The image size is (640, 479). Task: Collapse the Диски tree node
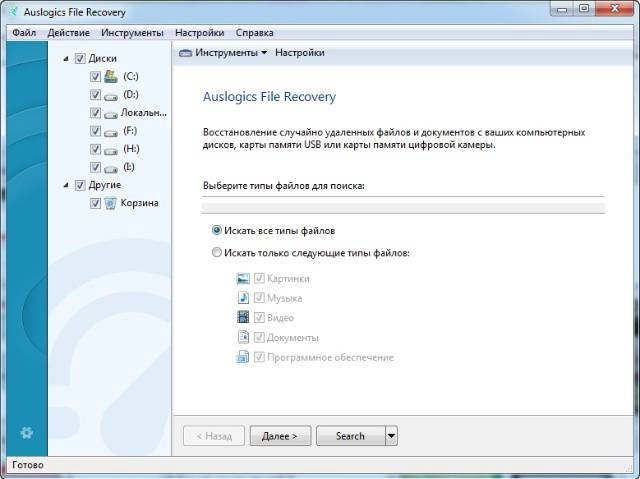click(x=66, y=59)
